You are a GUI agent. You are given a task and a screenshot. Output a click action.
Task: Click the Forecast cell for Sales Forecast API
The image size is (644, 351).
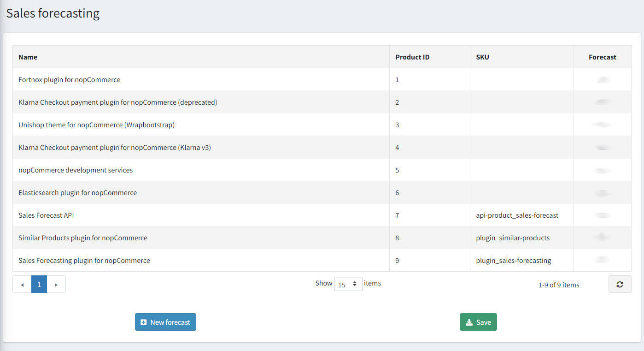(x=603, y=215)
